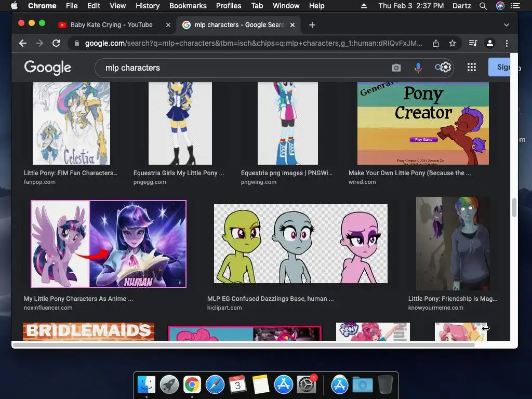
Task: Click the date and time in menu bar
Action: tap(411, 6)
